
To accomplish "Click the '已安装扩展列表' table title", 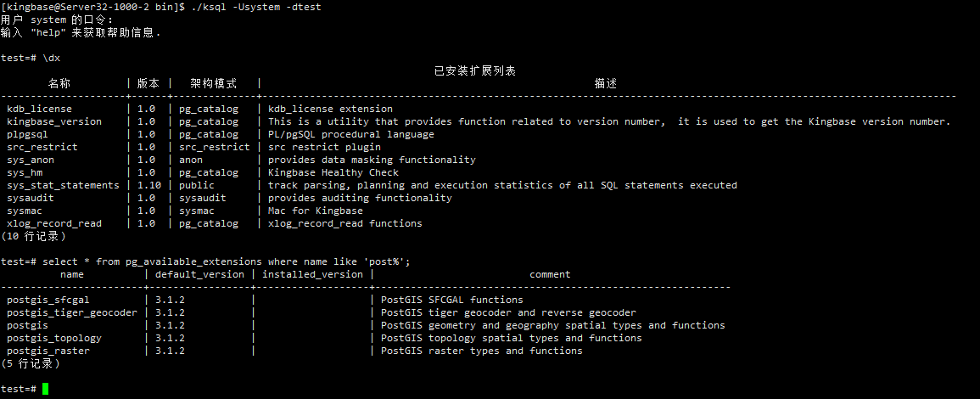I will click(x=475, y=70).
